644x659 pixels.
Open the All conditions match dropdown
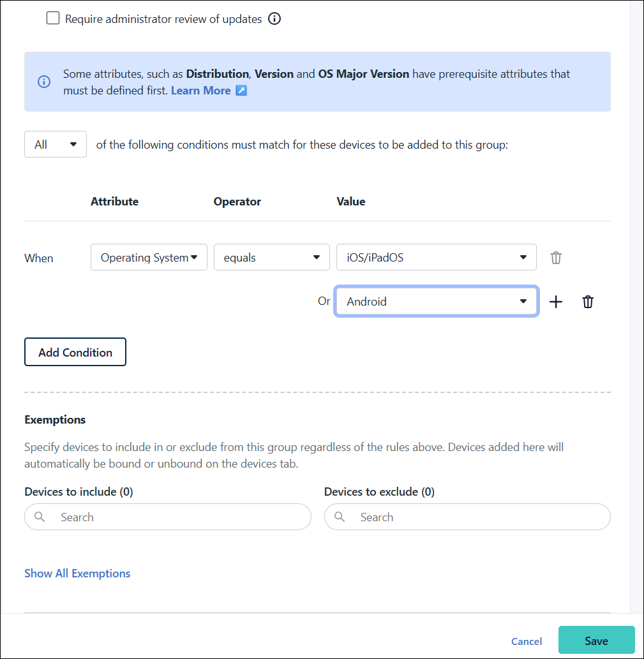click(55, 144)
